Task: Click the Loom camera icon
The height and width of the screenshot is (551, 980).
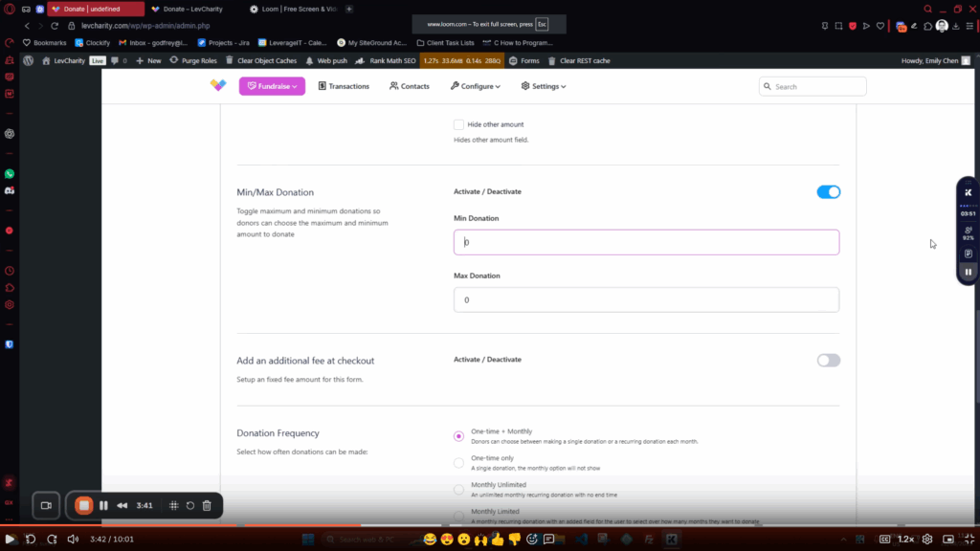Action: 45,505
